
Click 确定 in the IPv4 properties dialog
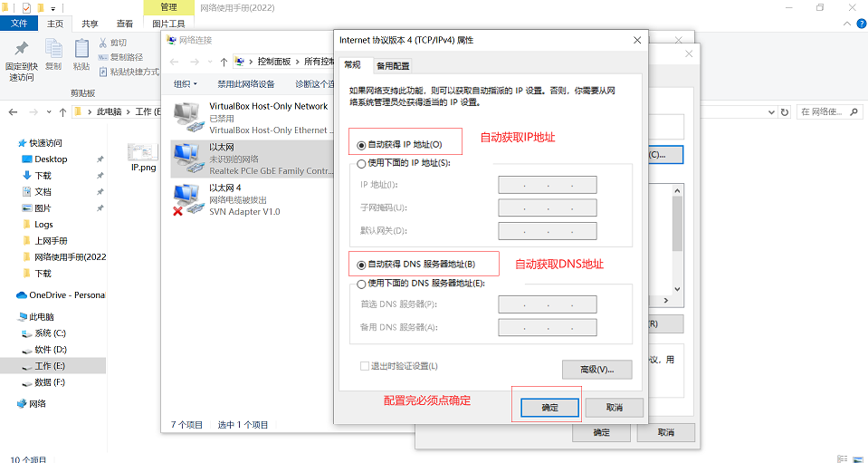[549, 408]
